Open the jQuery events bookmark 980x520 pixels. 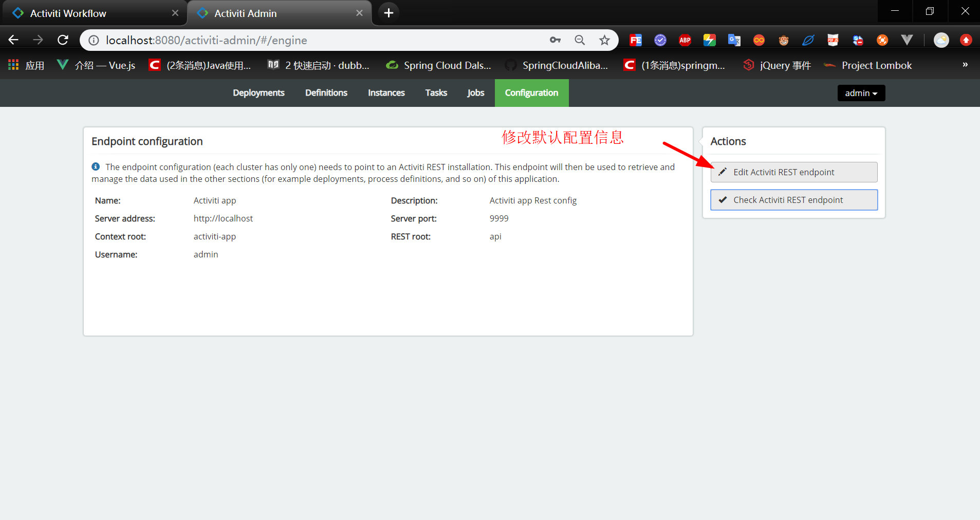[x=777, y=65]
